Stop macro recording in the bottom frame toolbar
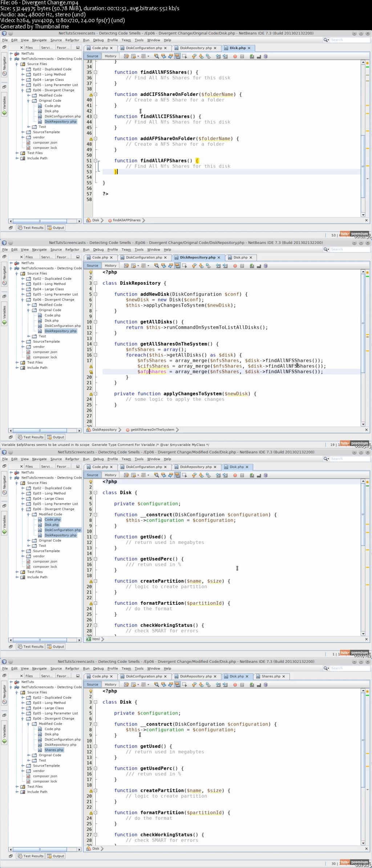The height and width of the screenshot is (868, 372). (x=242, y=685)
